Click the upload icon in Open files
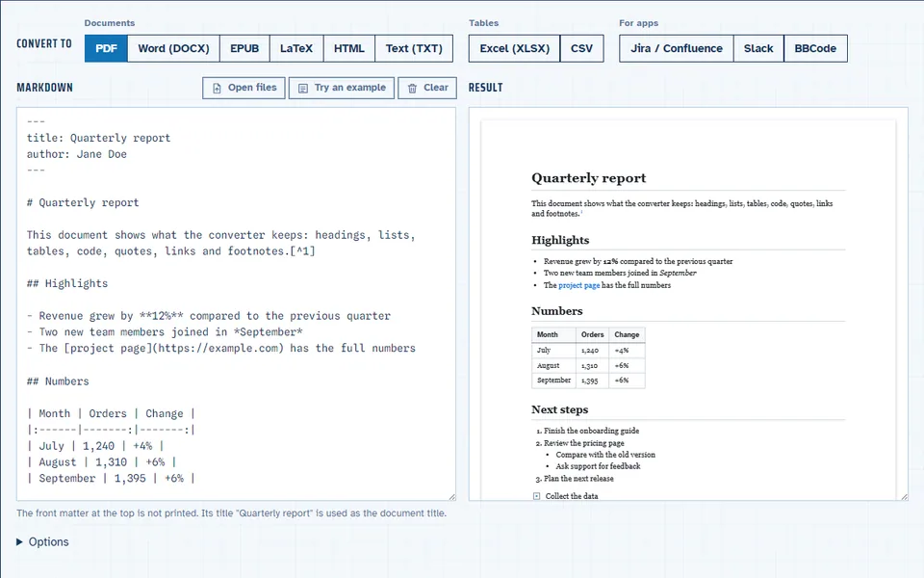 217,88
